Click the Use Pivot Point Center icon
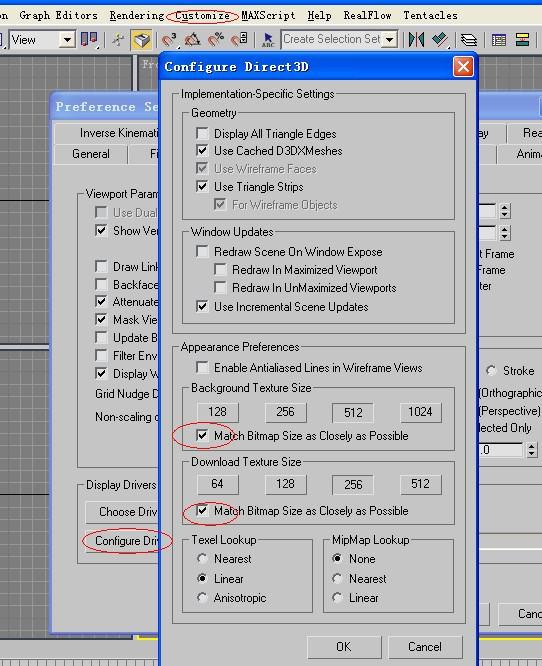The image size is (542, 666). coord(89,40)
